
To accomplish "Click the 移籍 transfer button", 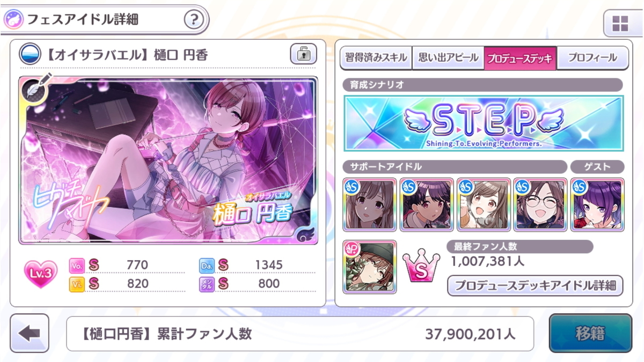I will 590,334.
